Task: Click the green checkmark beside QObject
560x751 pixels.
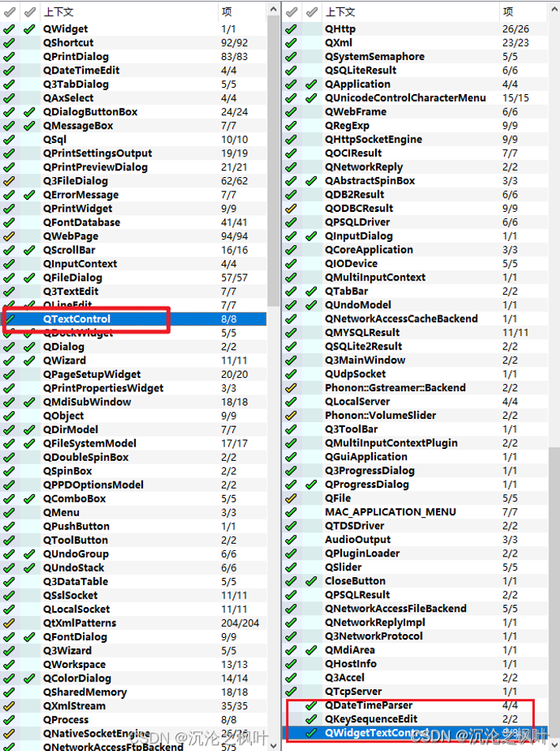Action: click(x=9, y=416)
